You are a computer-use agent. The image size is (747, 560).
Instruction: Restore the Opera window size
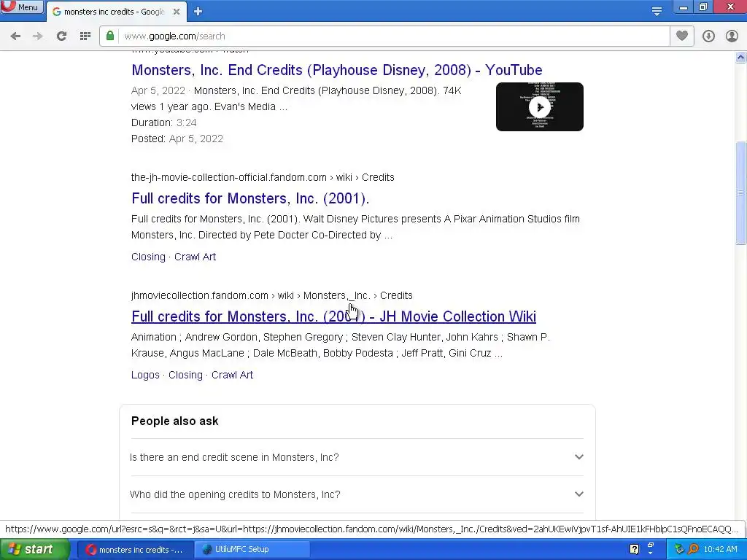703,7
